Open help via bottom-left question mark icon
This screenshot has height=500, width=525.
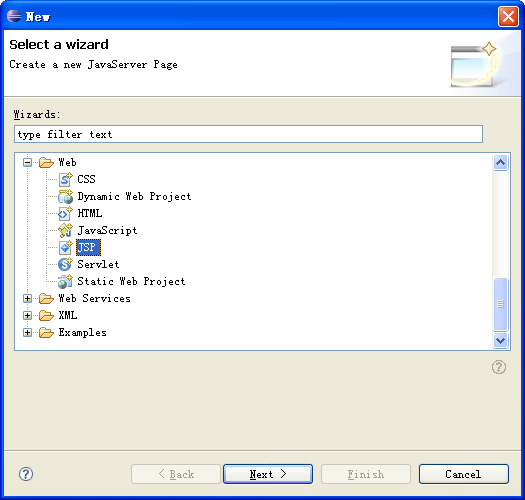[26, 474]
